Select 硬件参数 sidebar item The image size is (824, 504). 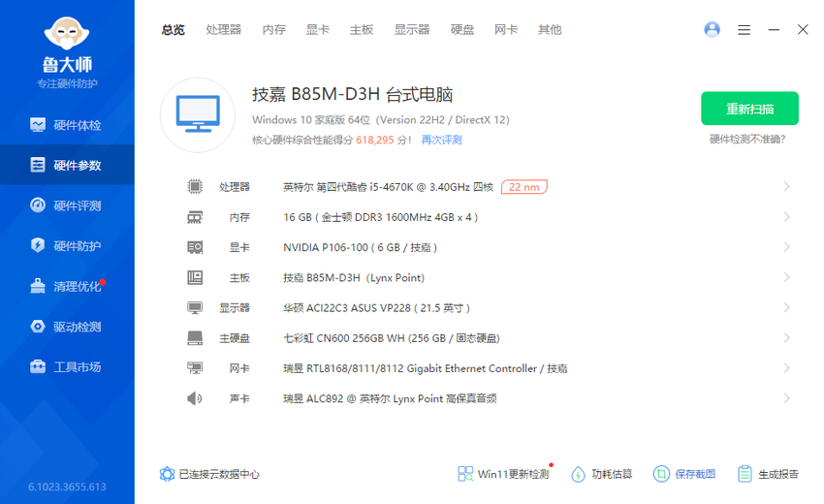click(x=67, y=165)
